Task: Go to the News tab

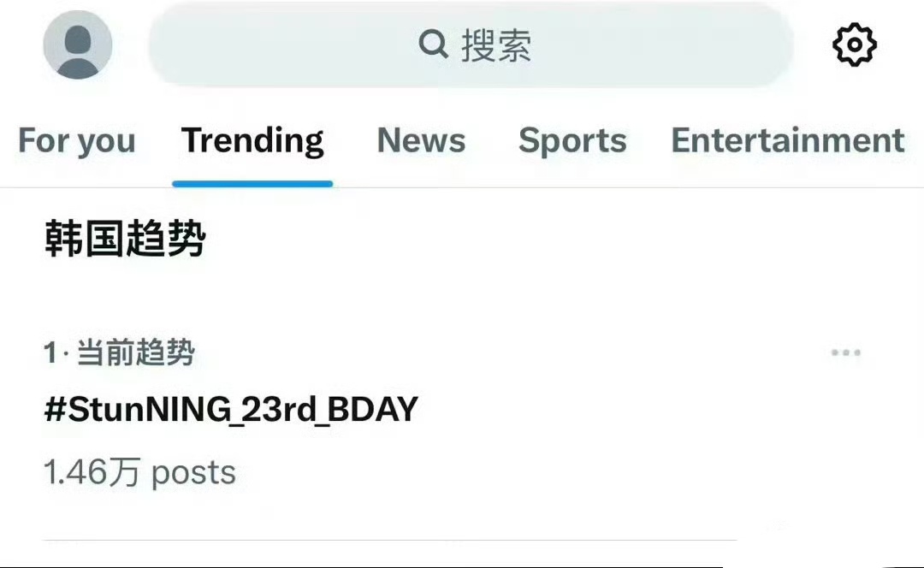Action: click(421, 140)
